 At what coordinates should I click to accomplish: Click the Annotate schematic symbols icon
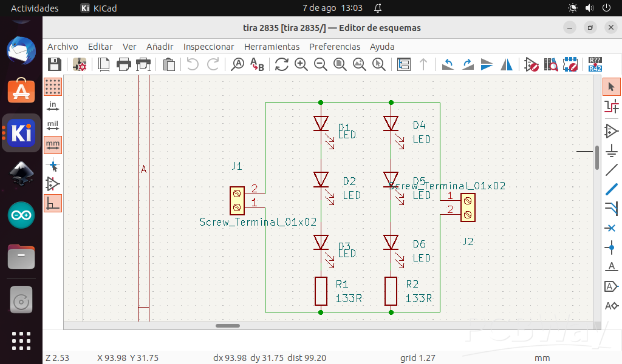point(595,64)
